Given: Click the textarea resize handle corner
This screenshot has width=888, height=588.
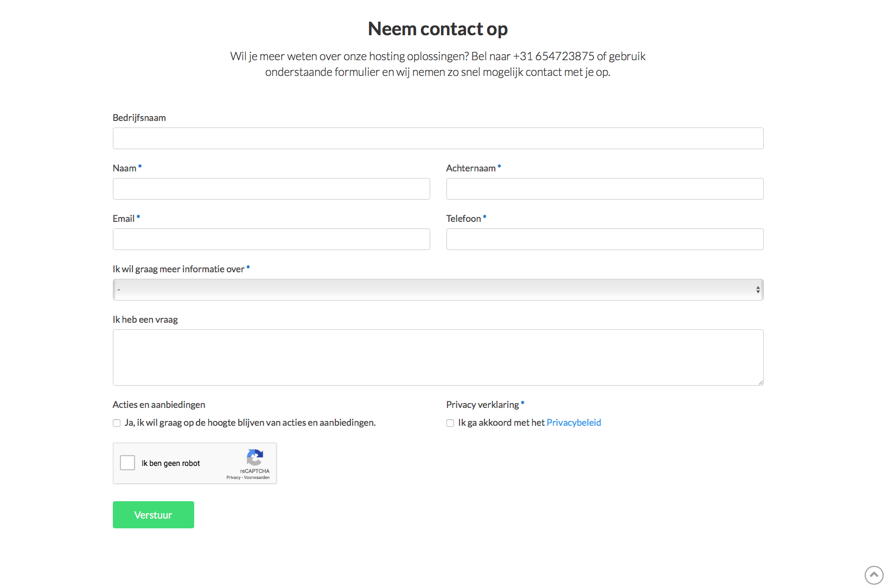Looking at the screenshot, I should point(761,382).
